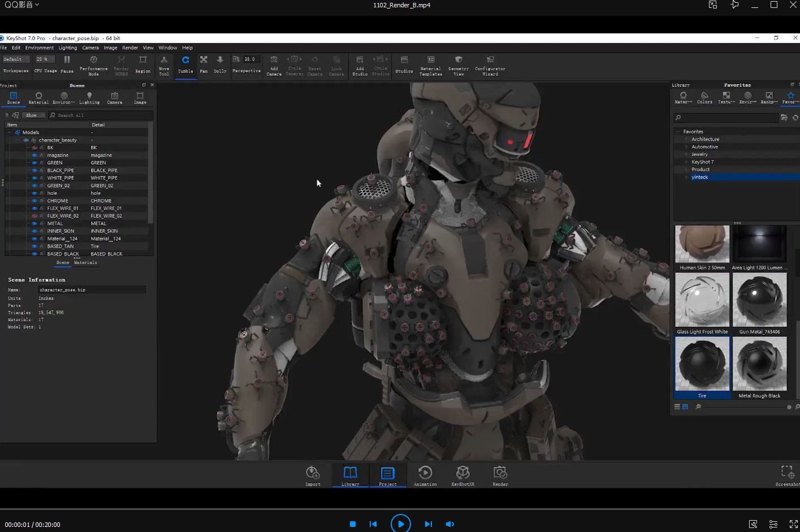Play the video in QQ player
Screen dimensions: 800x532
[x=400, y=524]
